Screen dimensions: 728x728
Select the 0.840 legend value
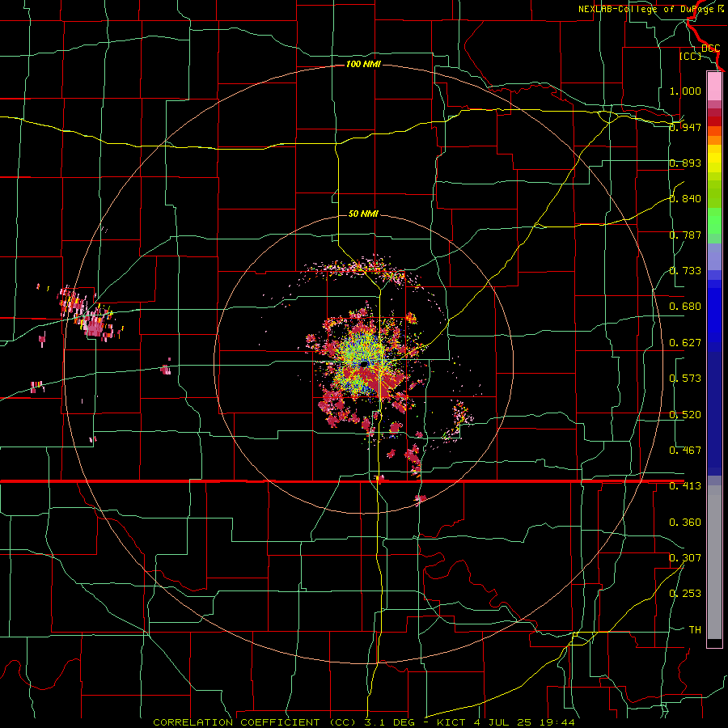tap(685, 199)
